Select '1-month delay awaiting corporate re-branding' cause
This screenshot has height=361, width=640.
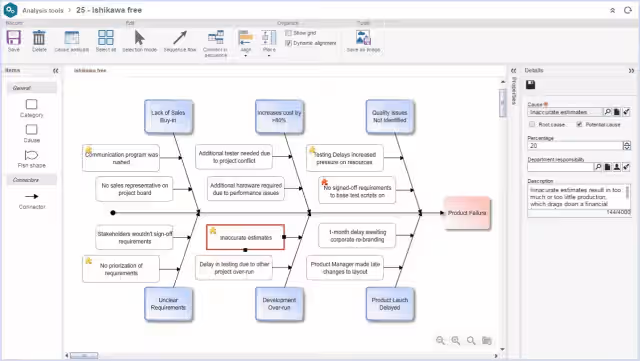point(357,236)
